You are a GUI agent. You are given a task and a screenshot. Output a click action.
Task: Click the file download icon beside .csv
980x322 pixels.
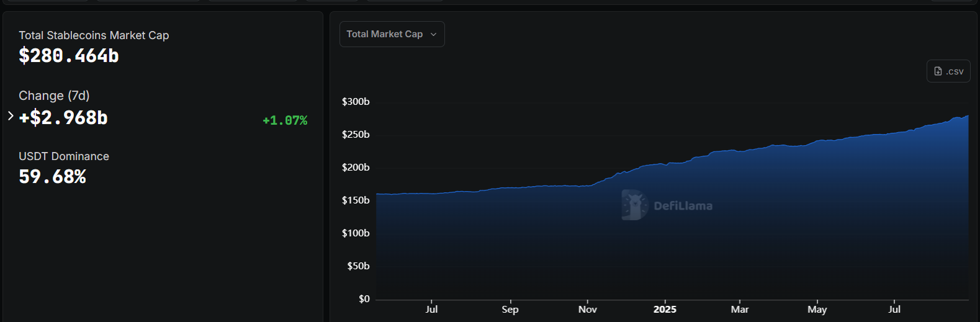[938, 71]
